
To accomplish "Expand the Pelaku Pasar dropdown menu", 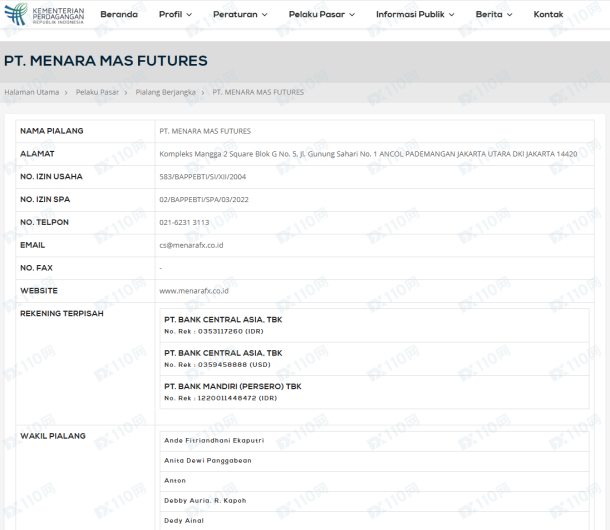I will coord(322,14).
